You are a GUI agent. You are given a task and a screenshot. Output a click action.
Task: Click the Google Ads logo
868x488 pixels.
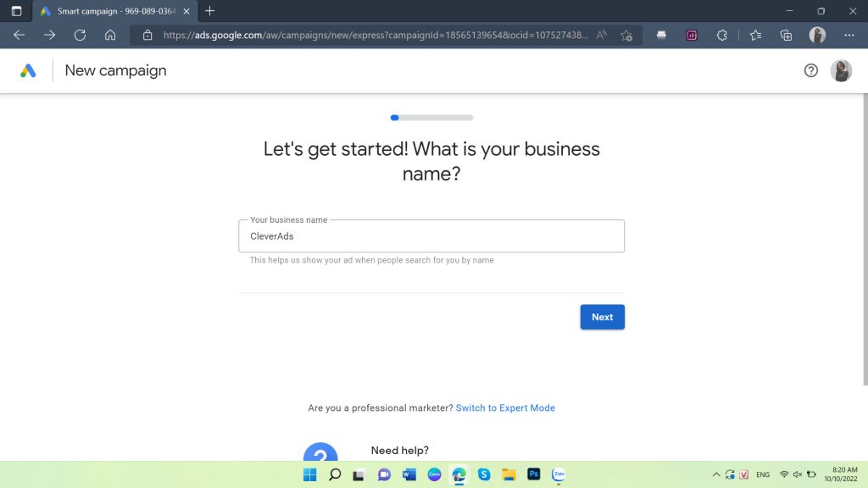point(27,70)
